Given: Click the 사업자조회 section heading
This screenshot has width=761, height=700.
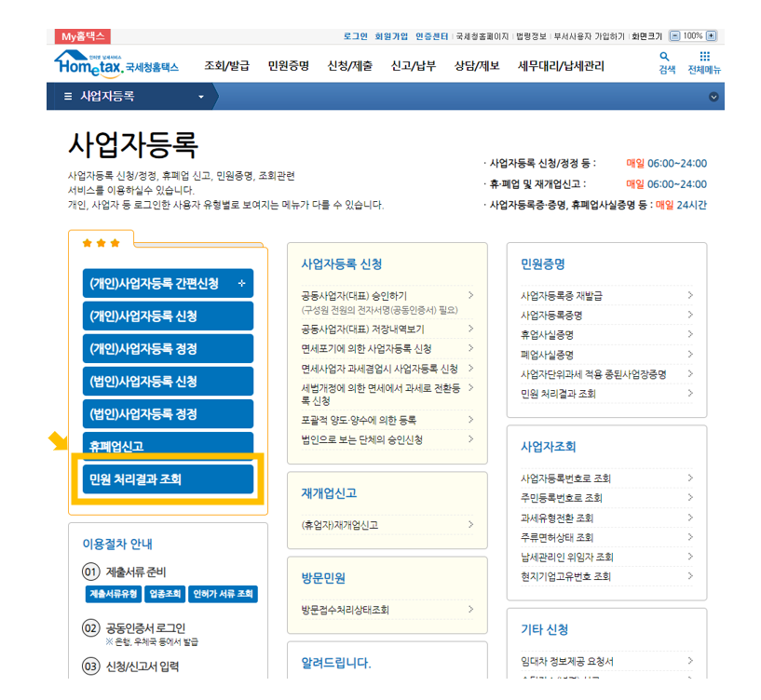Looking at the screenshot, I should click(x=549, y=446).
